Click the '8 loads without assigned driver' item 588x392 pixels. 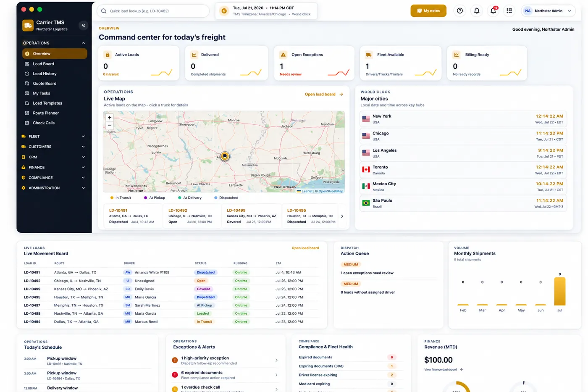click(367, 292)
